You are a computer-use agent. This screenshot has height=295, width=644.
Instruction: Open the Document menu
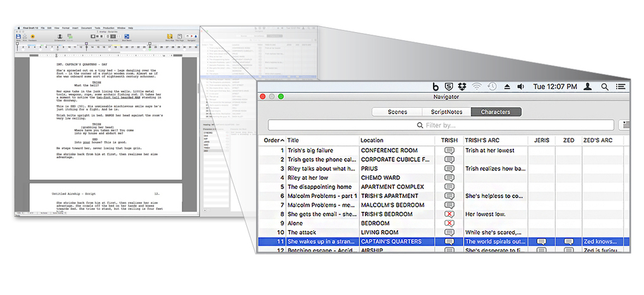click(86, 28)
